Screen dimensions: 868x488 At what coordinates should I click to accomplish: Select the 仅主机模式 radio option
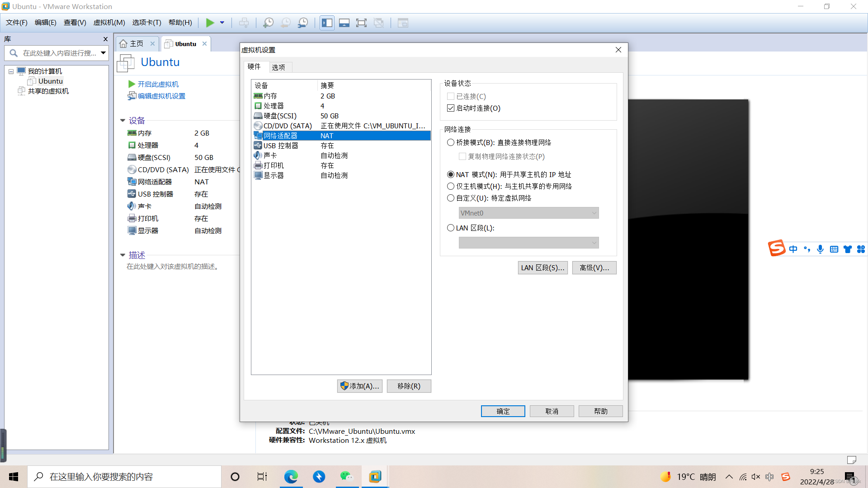click(x=451, y=186)
